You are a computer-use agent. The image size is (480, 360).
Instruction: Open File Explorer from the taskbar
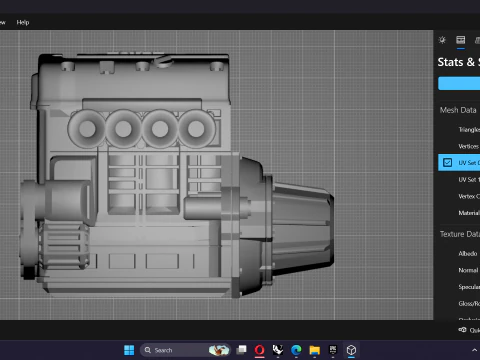pos(314,350)
